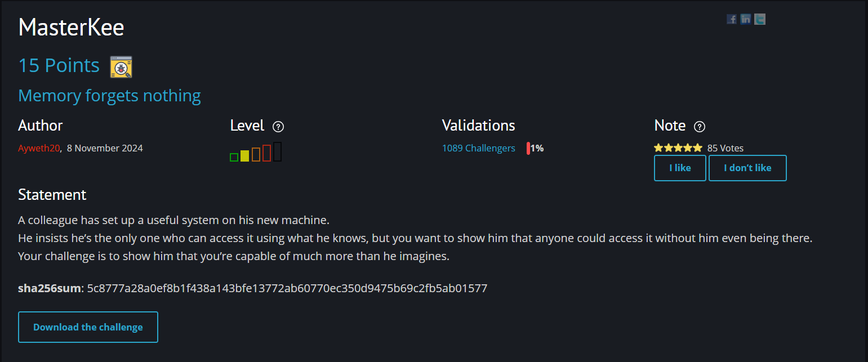Click the red 1% validation indicator
The height and width of the screenshot is (362, 868).
(x=535, y=148)
